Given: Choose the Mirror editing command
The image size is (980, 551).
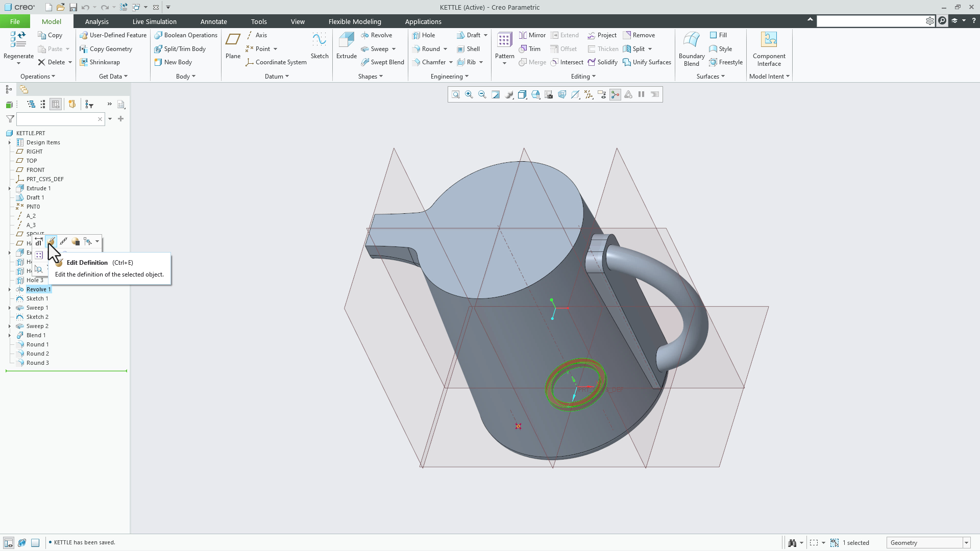Looking at the screenshot, I should (x=532, y=35).
